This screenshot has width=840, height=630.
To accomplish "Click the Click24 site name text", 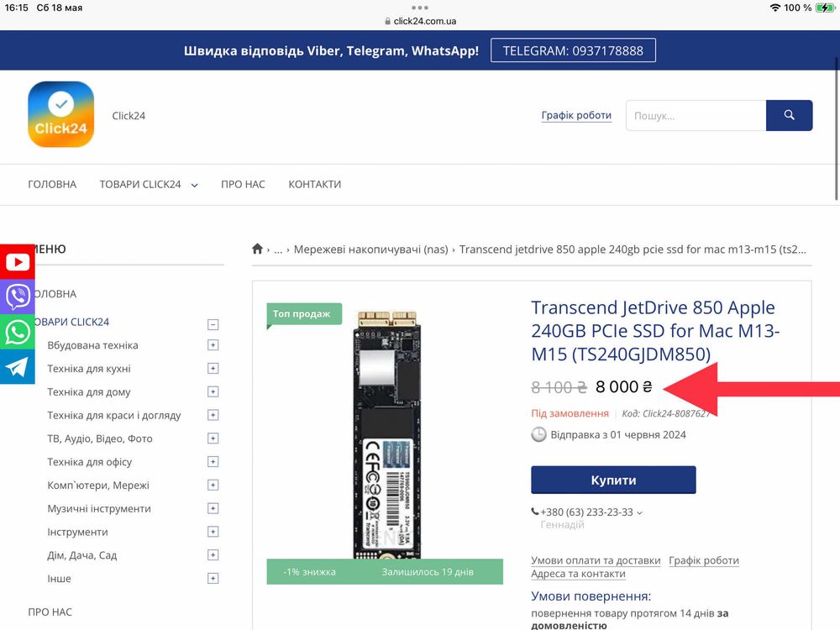I will click(129, 116).
